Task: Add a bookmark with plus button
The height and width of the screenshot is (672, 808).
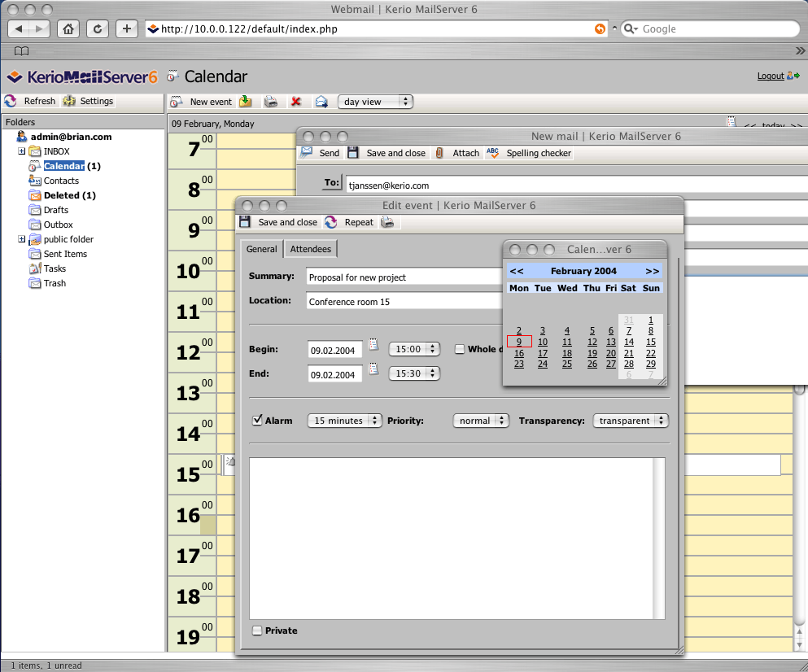Action: click(127, 28)
